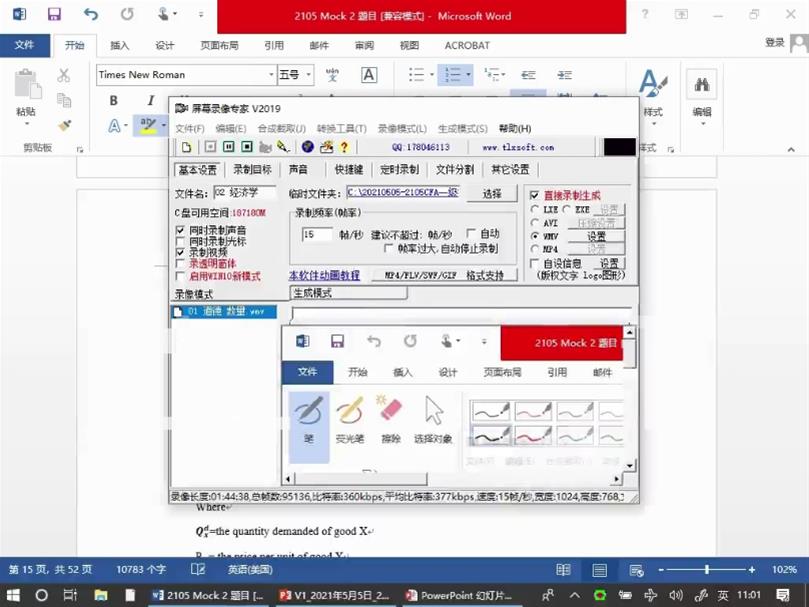Click the binoculars Editing icon
This screenshot has width=809, height=607.
point(702,84)
